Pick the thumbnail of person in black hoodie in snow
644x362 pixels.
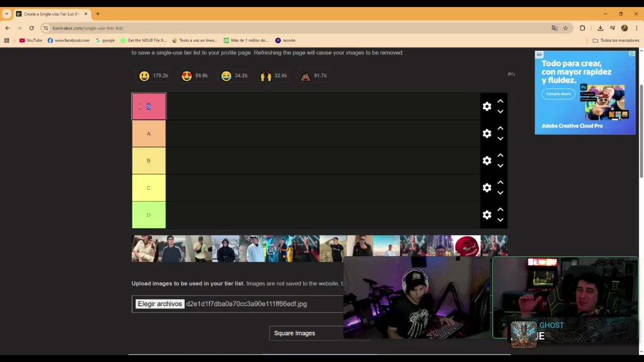(x=225, y=248)
